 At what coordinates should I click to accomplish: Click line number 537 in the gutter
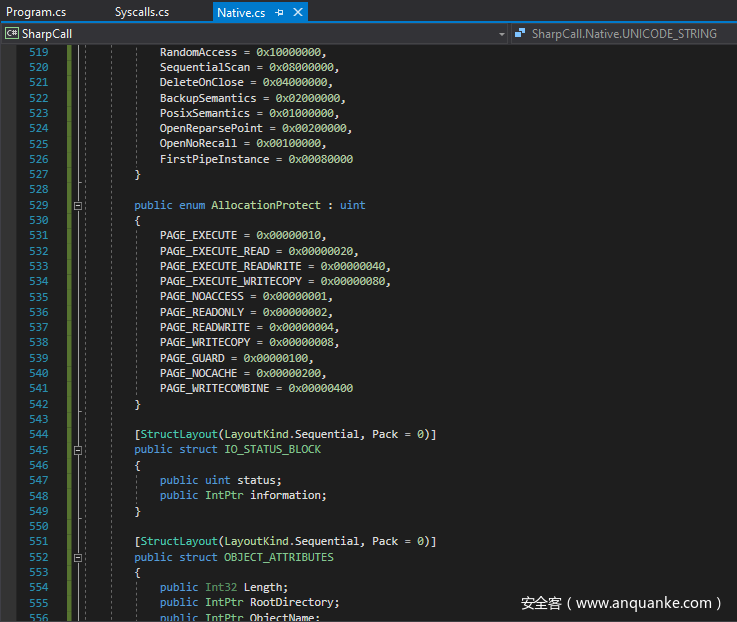pos(38,327)
